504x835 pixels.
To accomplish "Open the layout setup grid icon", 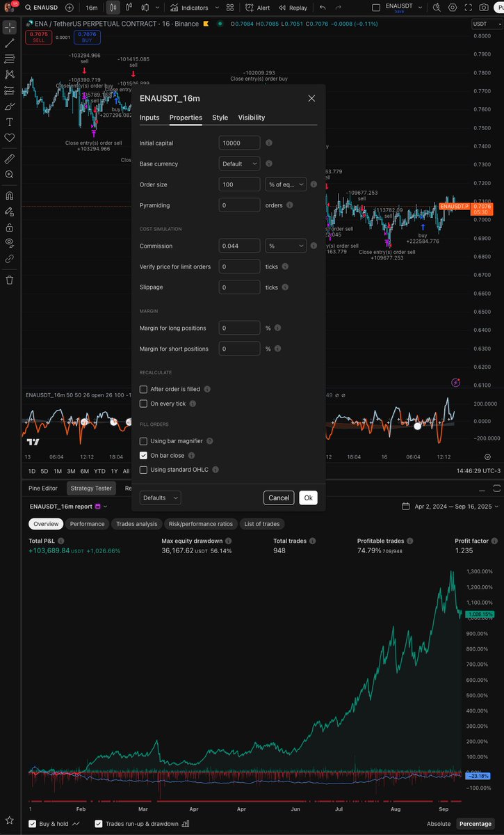I will [230, 8].
